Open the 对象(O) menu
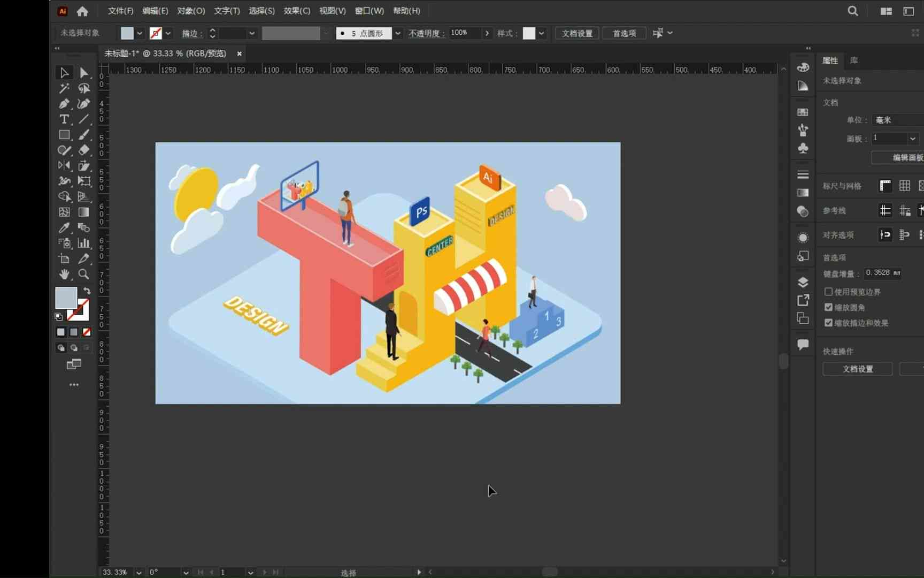 tap(191, 11)
